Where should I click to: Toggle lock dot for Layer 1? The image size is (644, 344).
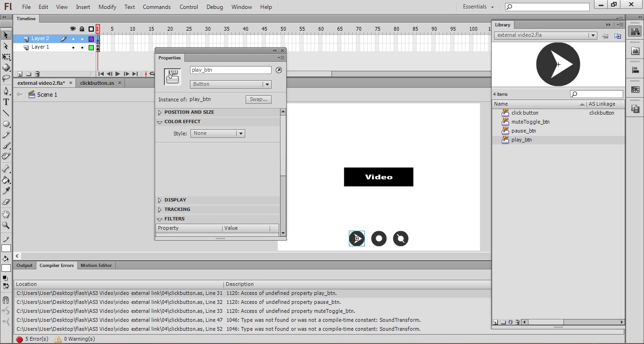pos(82,47)
